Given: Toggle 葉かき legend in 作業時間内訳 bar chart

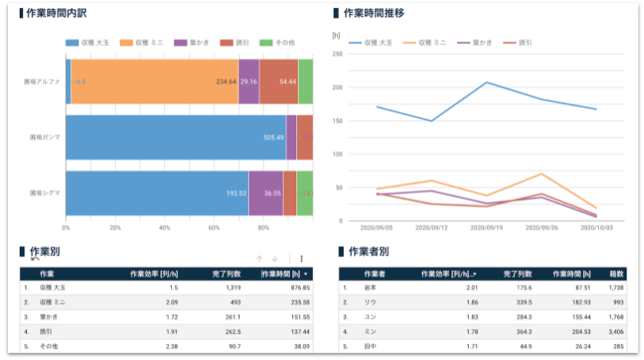Looking at the screenshot, I should [194, 42].
